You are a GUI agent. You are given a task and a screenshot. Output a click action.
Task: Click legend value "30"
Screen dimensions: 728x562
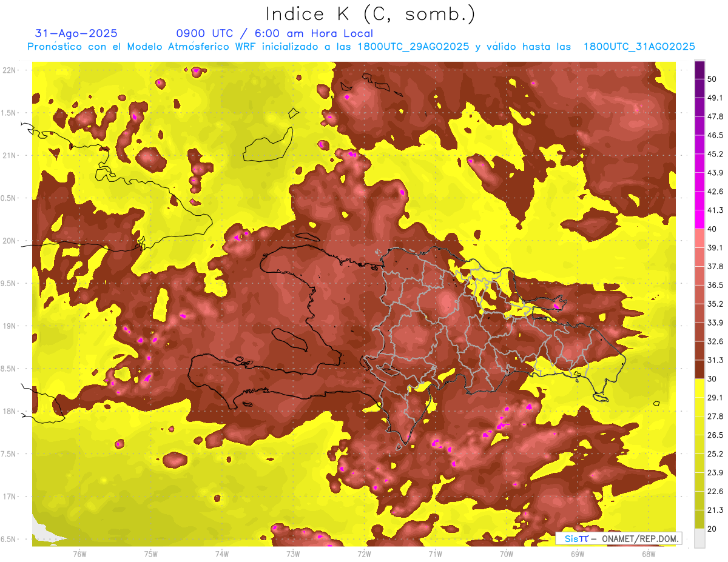[x=713, y=379]
